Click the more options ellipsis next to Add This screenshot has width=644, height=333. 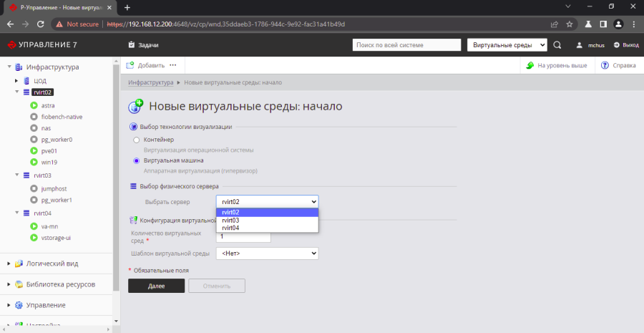point(172,65)
